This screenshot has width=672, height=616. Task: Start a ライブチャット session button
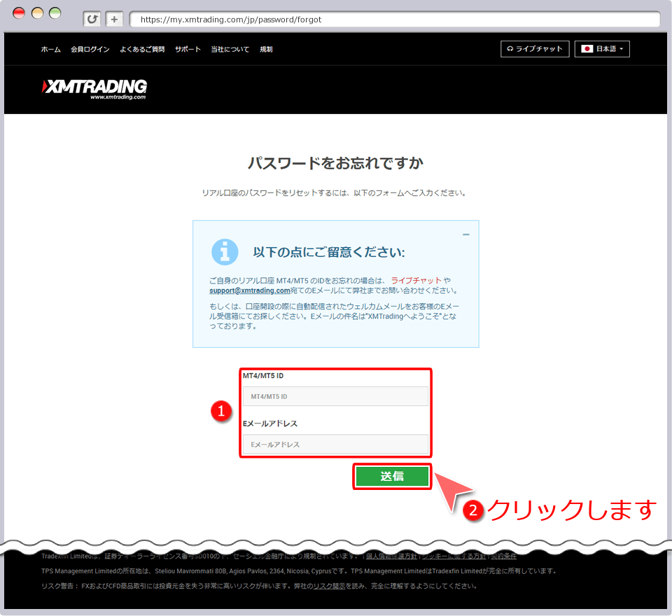(x=535, y=49)
